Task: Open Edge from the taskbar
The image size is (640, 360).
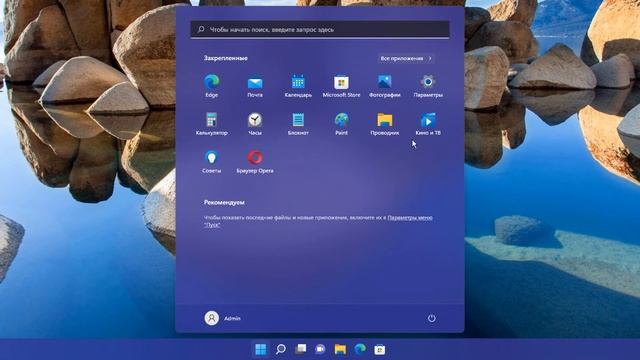Action: pos(360,349)
